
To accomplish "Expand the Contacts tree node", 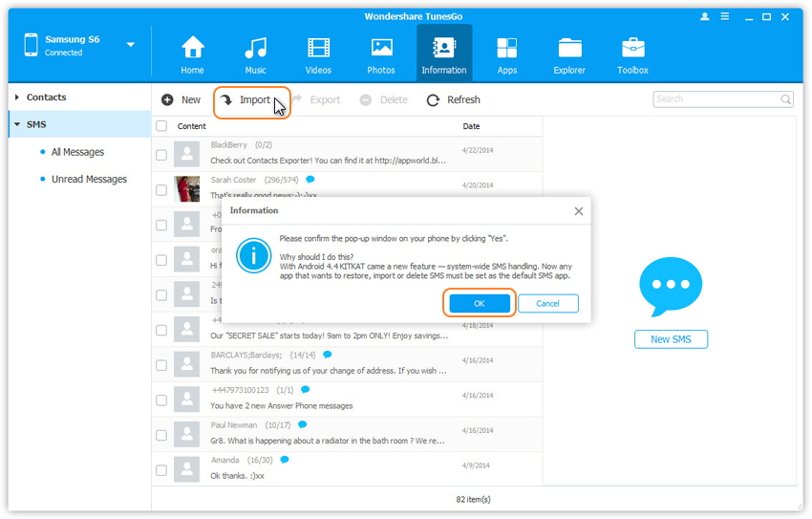I will point(17,97).
